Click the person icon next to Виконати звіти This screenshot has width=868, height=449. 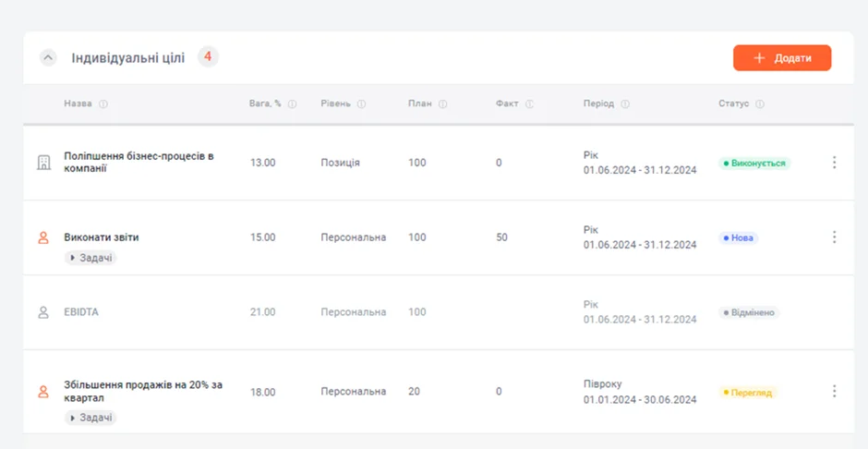pyautogui.click(x=42, y=237)
